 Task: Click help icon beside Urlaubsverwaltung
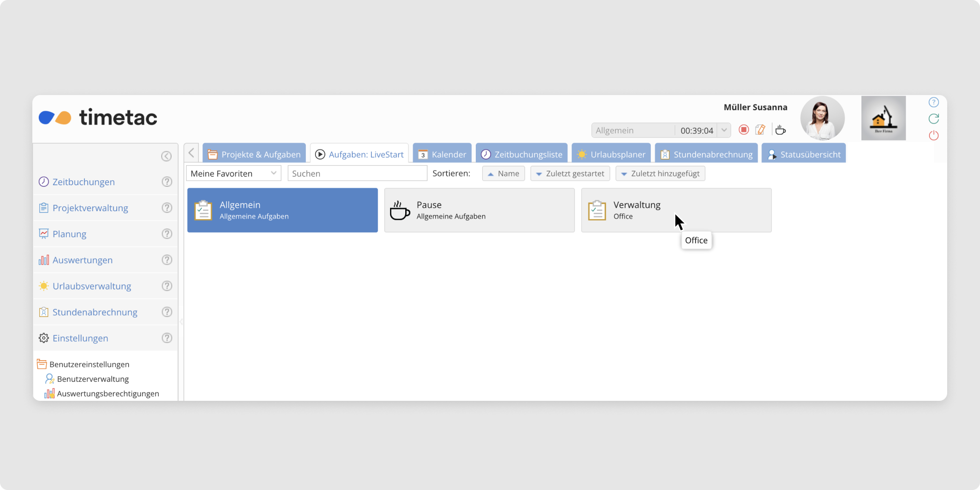coord(167,286)
